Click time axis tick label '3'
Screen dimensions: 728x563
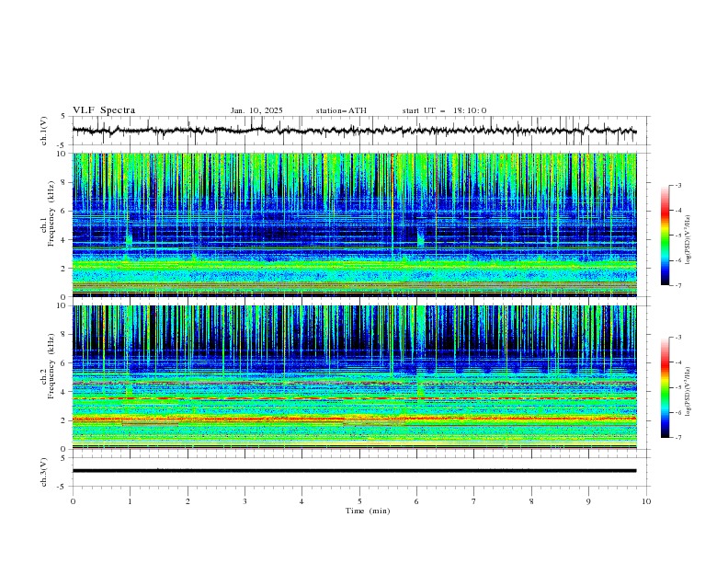click(x=245, y=501)
